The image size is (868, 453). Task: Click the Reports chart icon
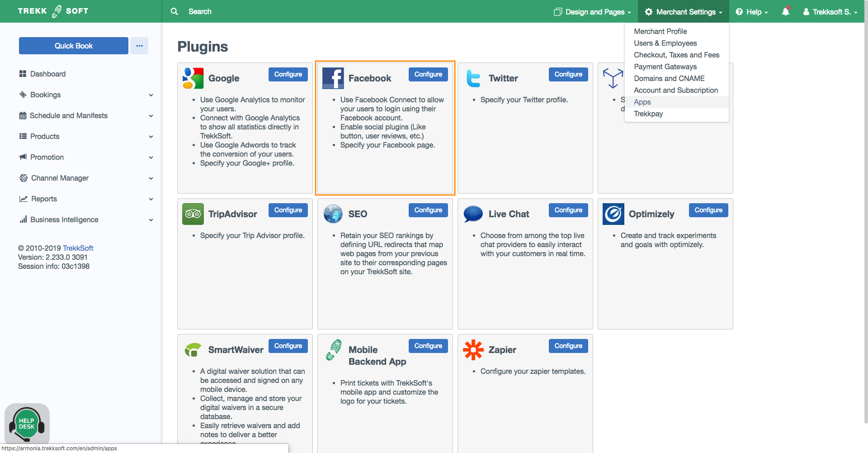(23, 199)
